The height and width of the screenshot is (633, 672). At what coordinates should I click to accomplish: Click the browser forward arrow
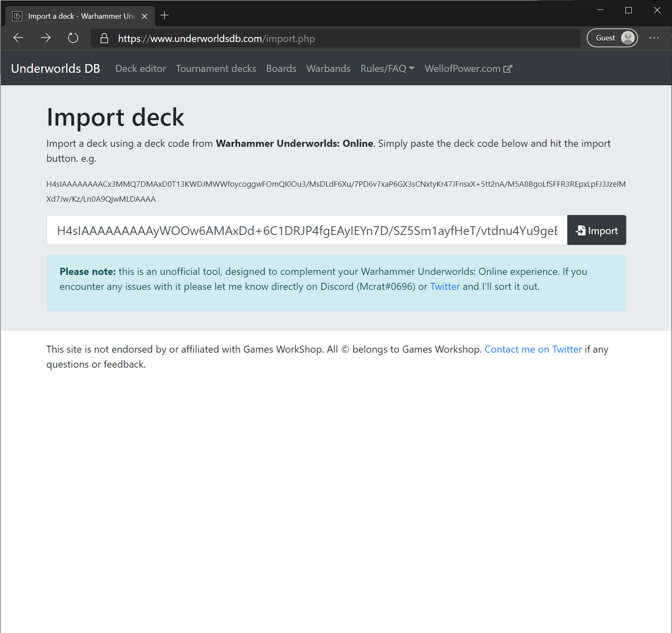(x=46, y=38)
